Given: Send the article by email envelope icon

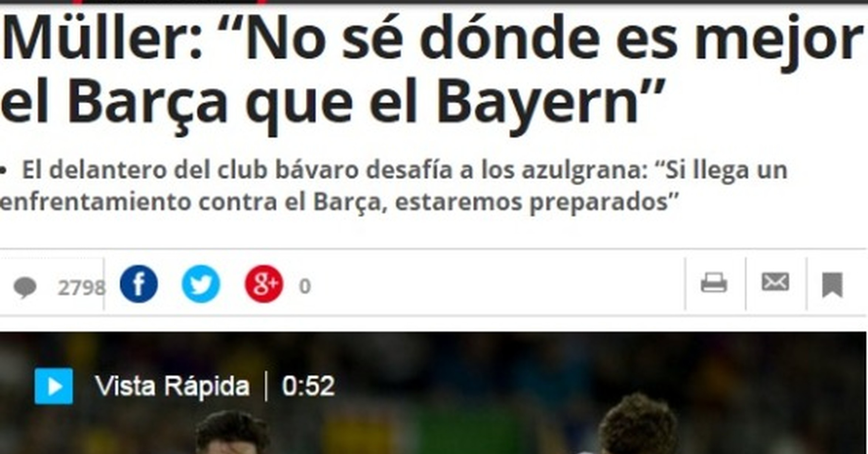Looking at the screenshot, I should tap(775, 282).
